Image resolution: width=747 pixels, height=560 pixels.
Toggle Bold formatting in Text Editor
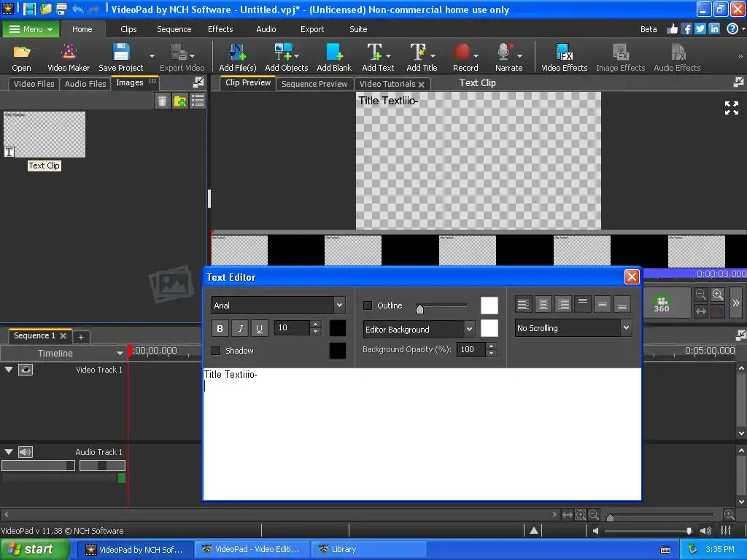(220, 328)
